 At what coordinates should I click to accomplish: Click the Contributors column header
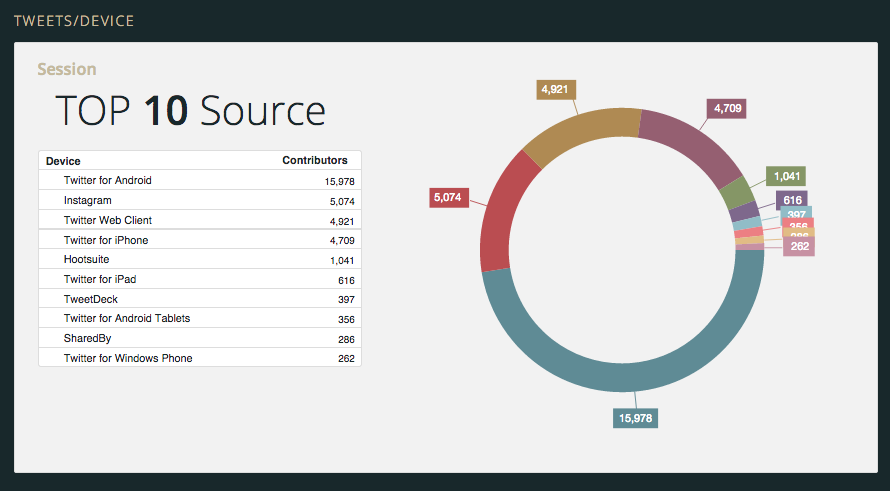(x=315, y=161)
